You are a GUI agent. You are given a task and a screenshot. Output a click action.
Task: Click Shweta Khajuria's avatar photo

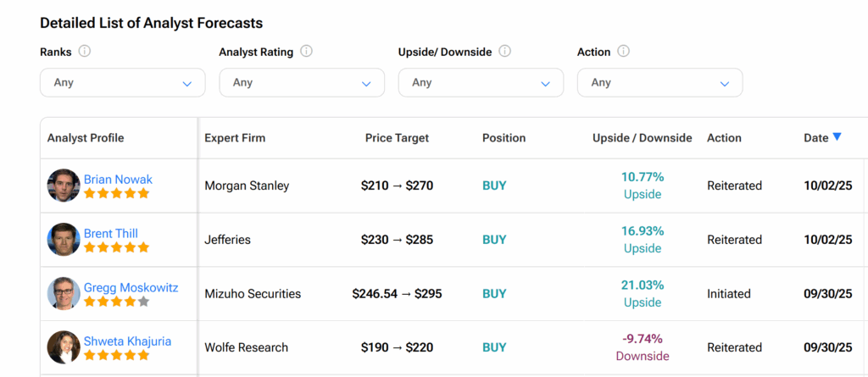pyautogui.click(x=64, y=347)
